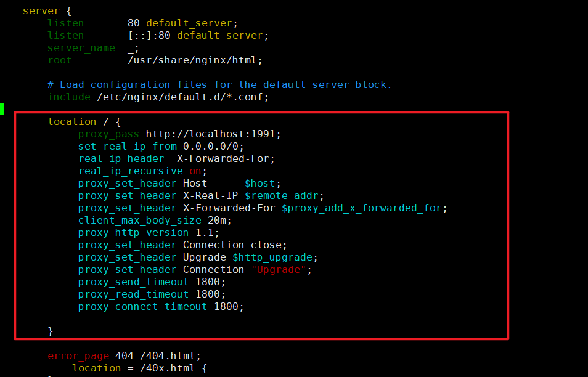This screenshot has width=588, height=377.
Task: Click the client_max_body_size directive
Action: pos(139,221)
